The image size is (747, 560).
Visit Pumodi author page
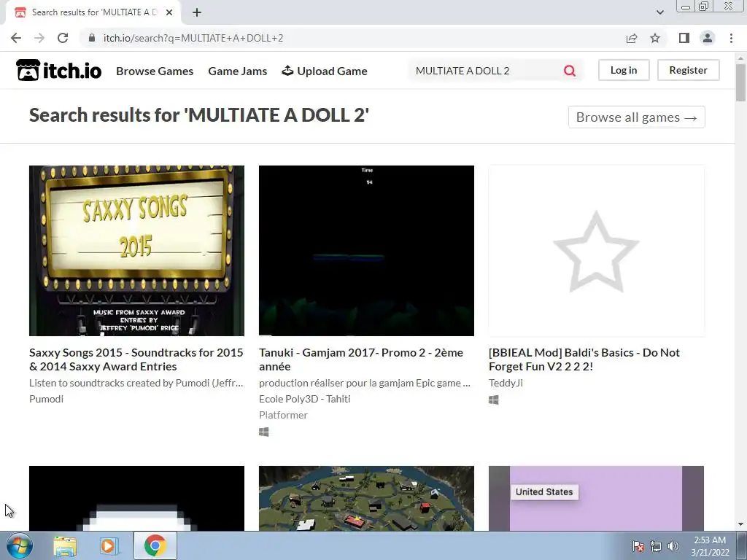pyautogui.click(x=46, y=399)
